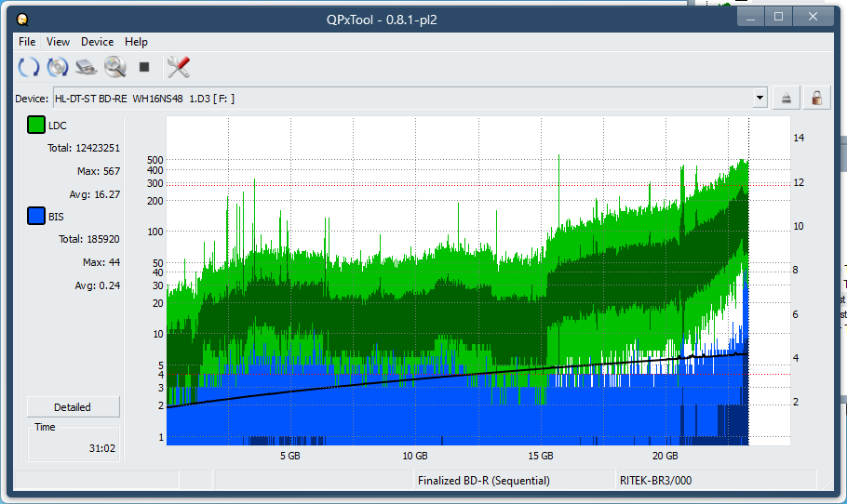Click the elapsed time 31:02 value

(x=102, y=448)
